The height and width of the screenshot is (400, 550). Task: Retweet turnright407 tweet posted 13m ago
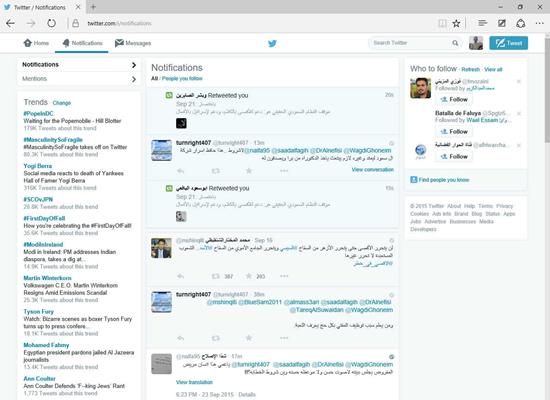click(x=216, y=171)
